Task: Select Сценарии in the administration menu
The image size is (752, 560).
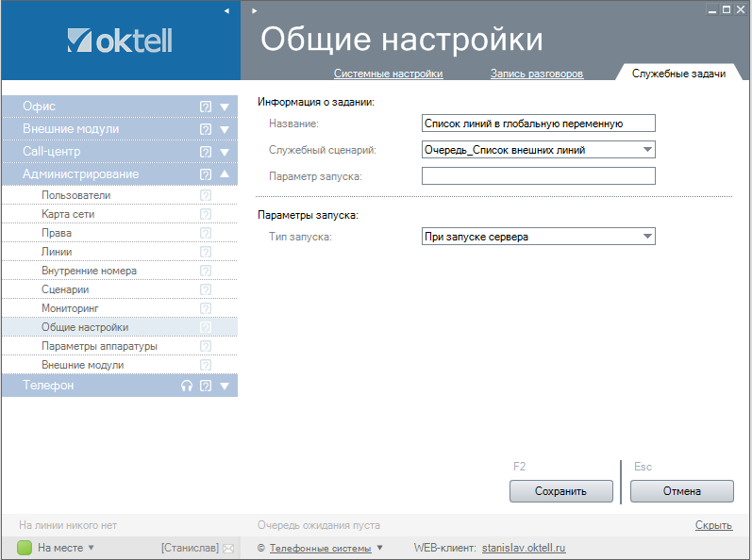Action: (x=65, y=289)
